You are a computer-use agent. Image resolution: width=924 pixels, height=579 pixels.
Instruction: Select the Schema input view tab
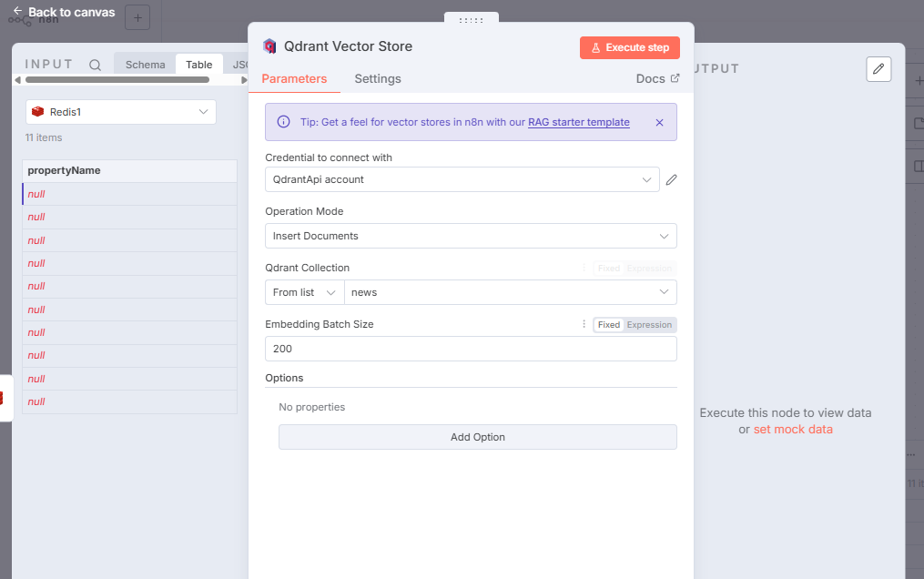tap(145, 65)
